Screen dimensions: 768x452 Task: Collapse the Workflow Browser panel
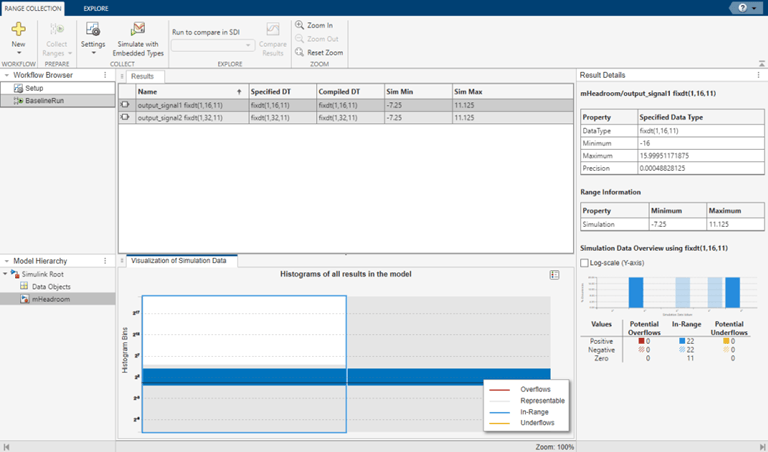(x=6, y=75)
